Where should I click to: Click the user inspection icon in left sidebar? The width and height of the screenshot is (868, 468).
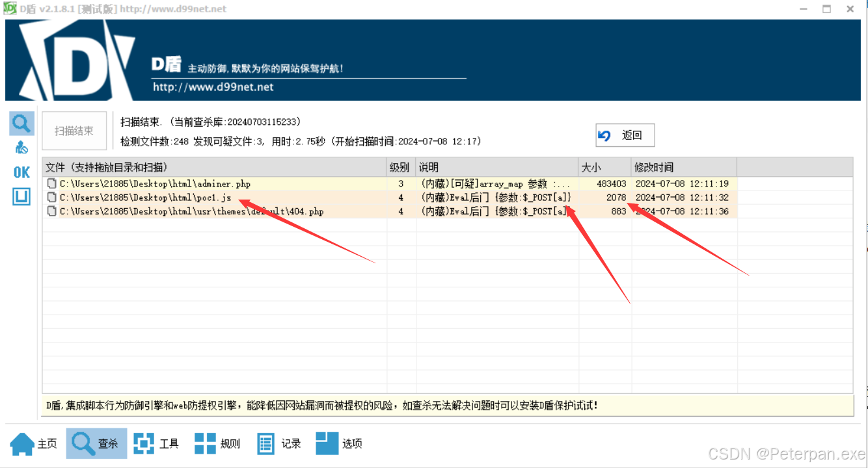pyautogui.click(x=21, y=148)
